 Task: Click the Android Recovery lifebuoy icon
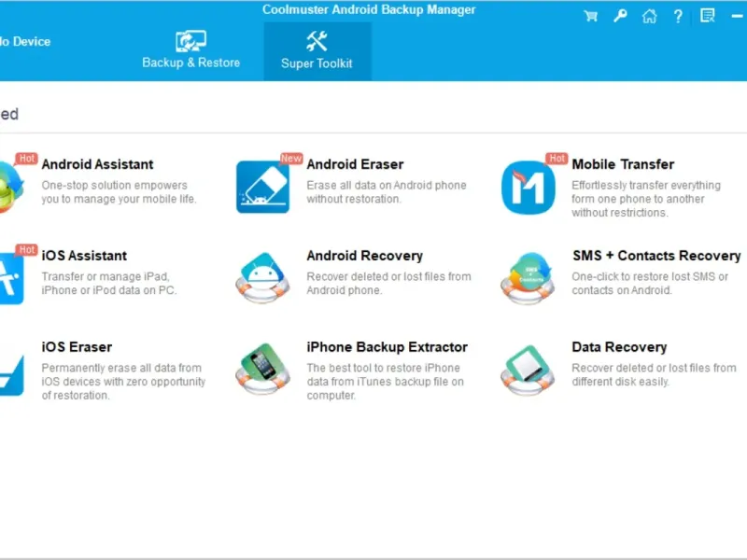(262, 278)
